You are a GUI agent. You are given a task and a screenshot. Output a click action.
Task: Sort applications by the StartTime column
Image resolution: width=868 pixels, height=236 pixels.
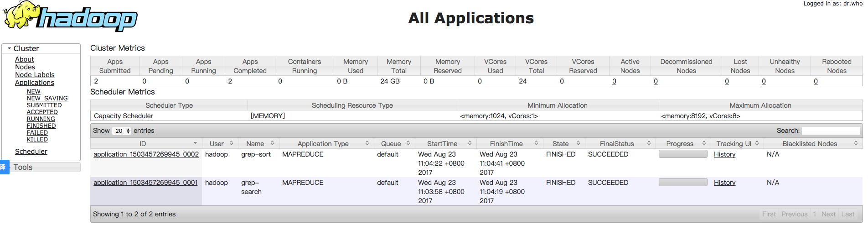click(x=470, y=143)
